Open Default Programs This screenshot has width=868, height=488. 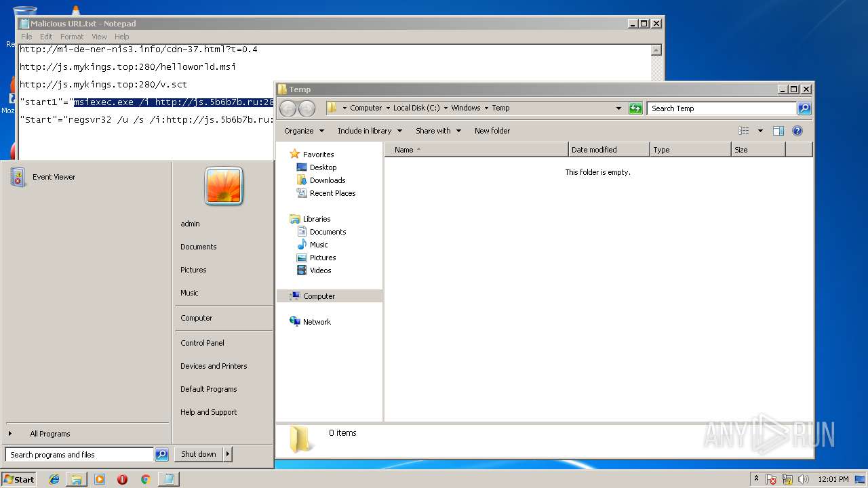click(209, 389)
